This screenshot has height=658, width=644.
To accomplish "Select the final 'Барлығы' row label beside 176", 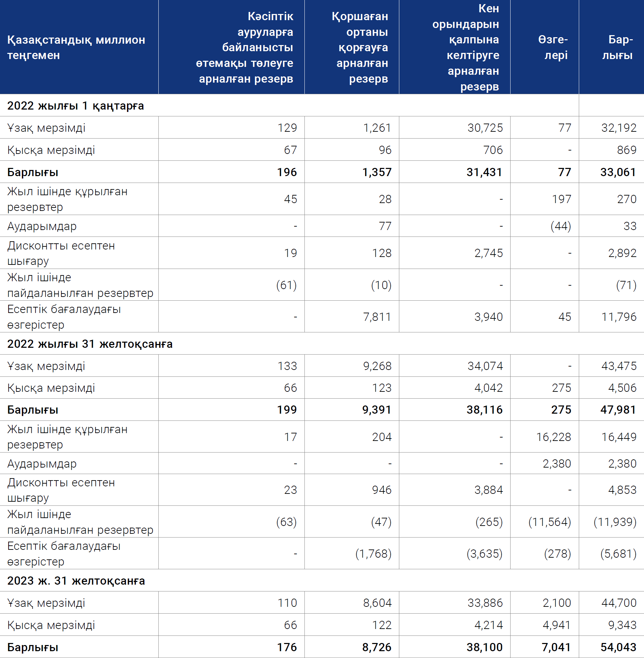I will 33,647.
